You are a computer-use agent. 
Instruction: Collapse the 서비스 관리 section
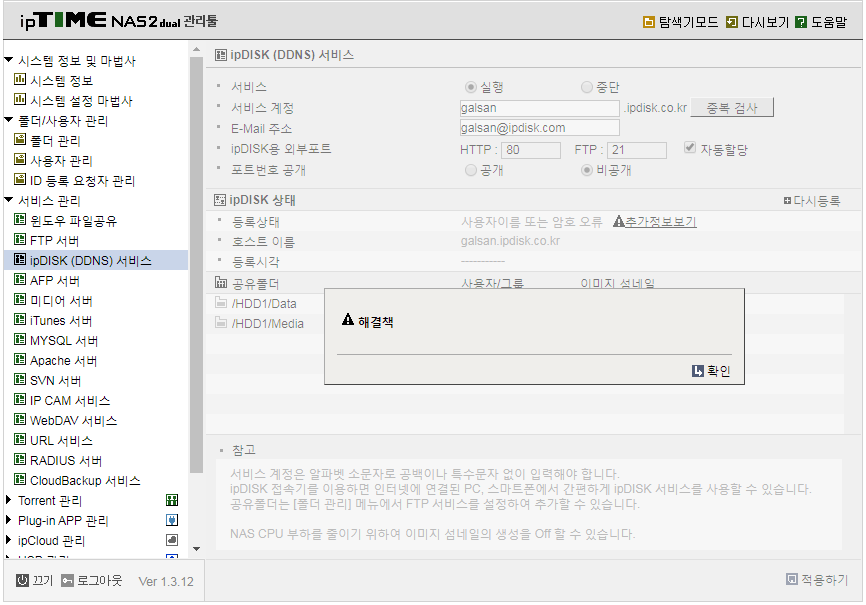click(x=8, y=199)
